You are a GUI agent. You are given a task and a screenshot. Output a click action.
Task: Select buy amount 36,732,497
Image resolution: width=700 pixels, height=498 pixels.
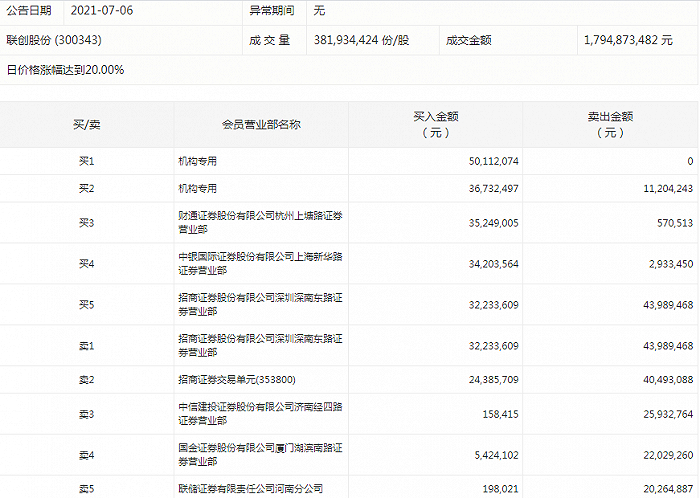[493, 188]
